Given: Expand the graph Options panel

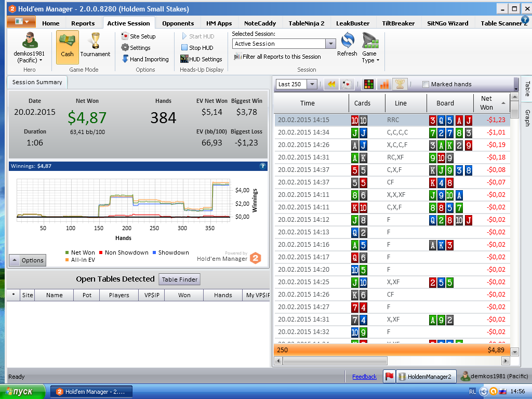Looking at the screenshot, I should click(28, 260).
